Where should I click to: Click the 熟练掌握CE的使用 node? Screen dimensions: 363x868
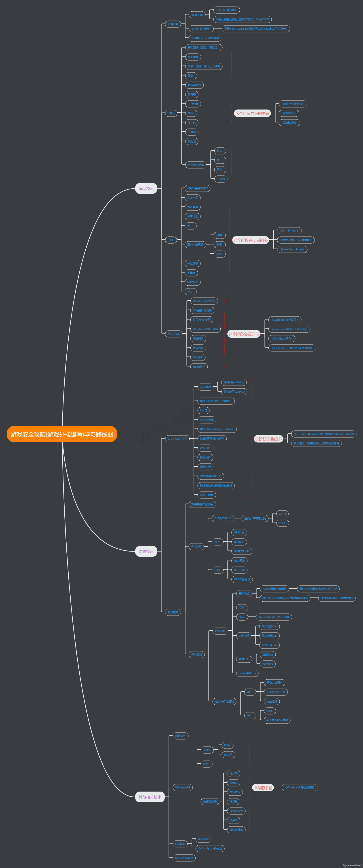tap(202, 504)
